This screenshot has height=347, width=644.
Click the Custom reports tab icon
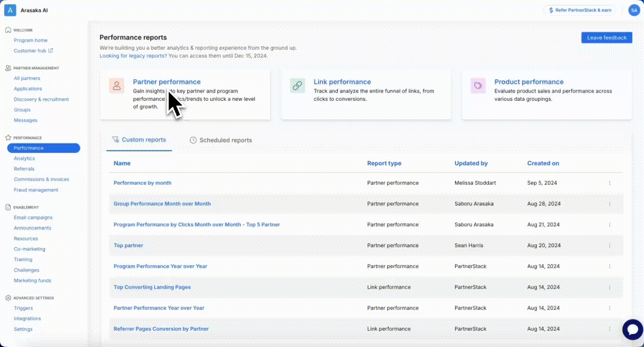115,140
